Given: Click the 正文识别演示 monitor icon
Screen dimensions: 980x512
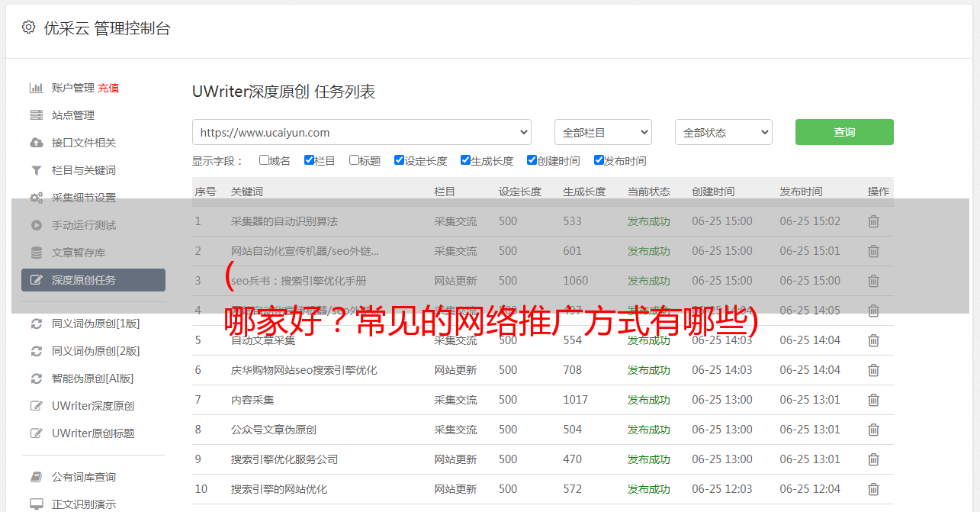Looking at the screenshot, I should pyautogui.click(x=36, y=504).
